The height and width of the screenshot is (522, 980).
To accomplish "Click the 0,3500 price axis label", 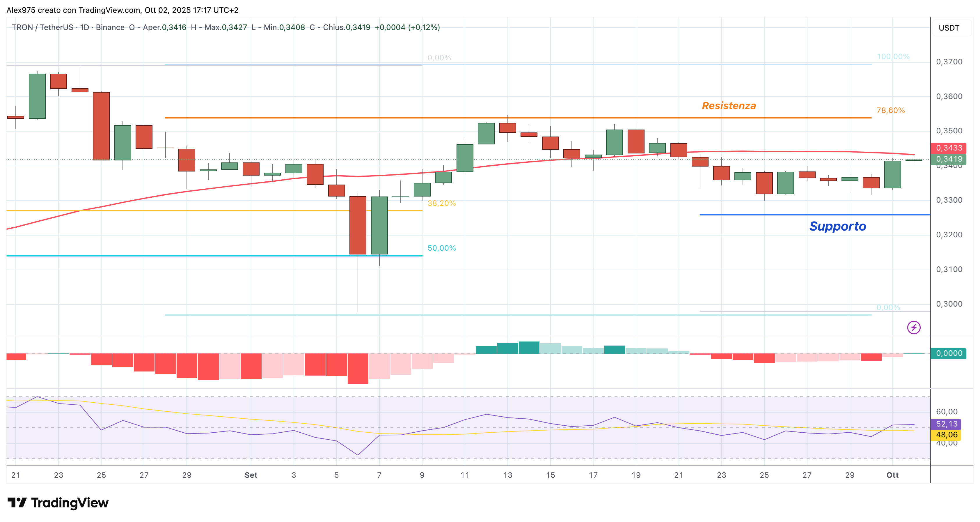I will pyautogui.click(x=949, y=131).
